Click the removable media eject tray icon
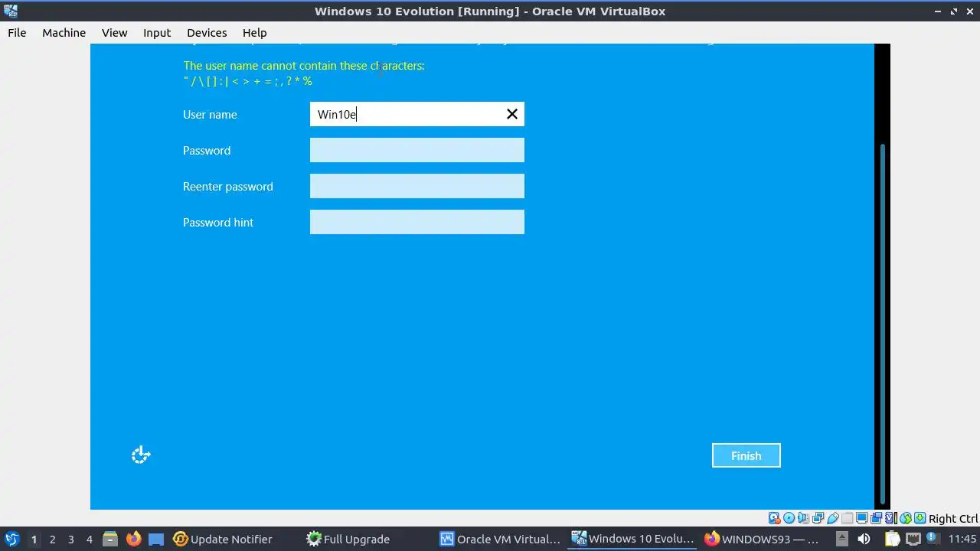This screenshot has height=551, width=980. 841,539
